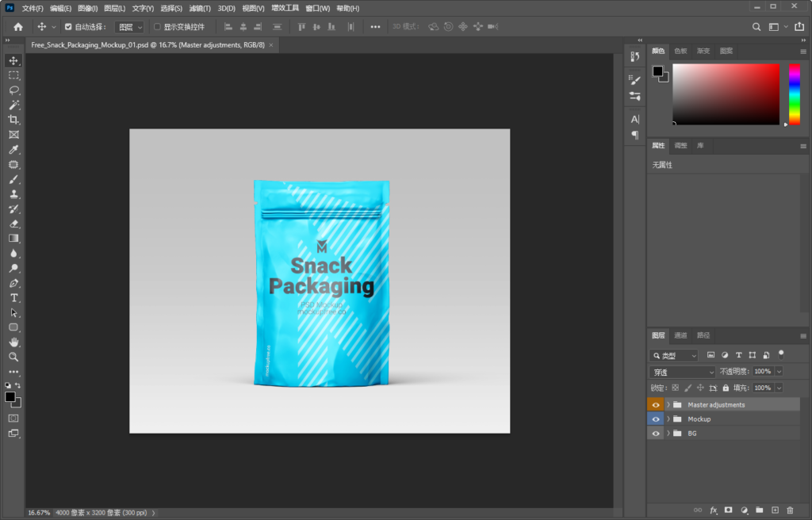Select the Magic Wand tool
This screenshot has height=520, width=812.
pos(13,105)
